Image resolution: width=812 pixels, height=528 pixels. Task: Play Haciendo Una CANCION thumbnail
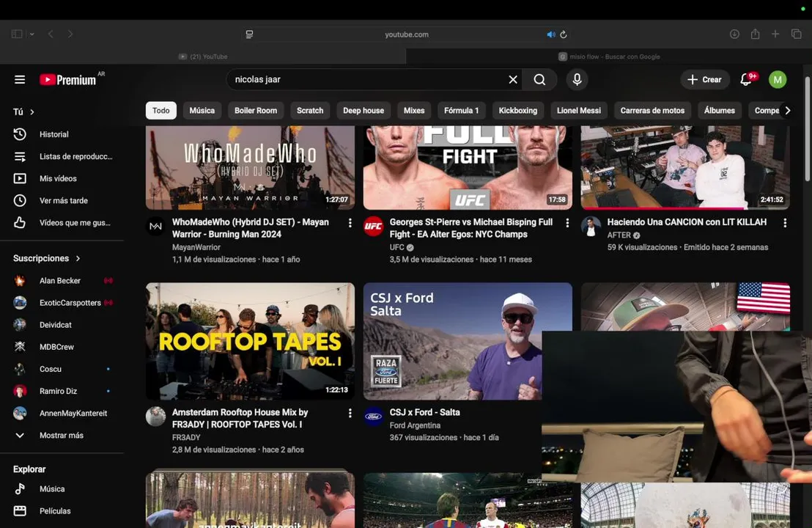pyautogui.click(x=685, y=167)
